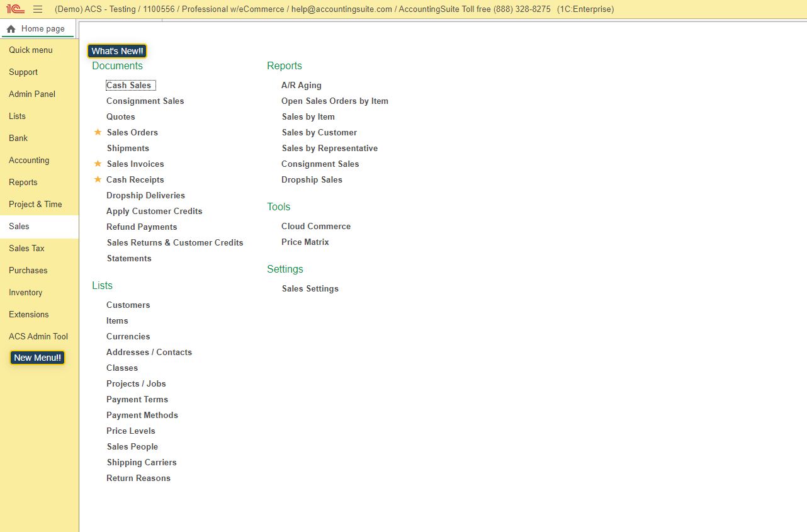Image resolution: width=807 pixels, height=532 pixels.
Task: Open the Payment Terms list
Action: (x=137, y=400)
